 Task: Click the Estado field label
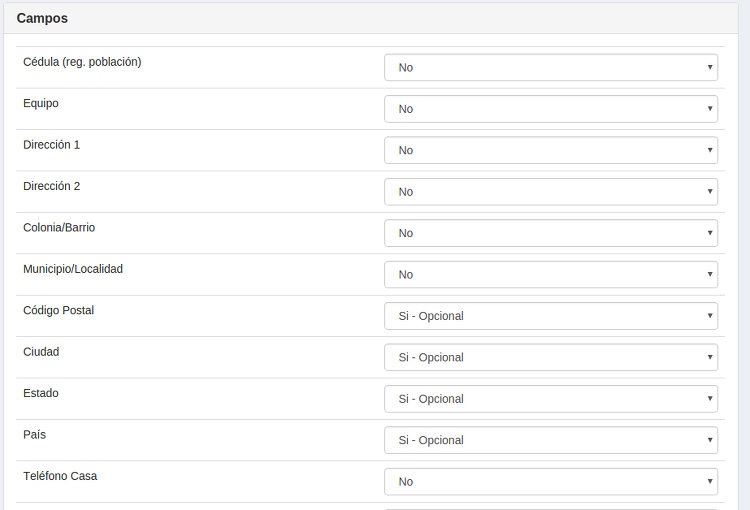click(x=41, y=393)
